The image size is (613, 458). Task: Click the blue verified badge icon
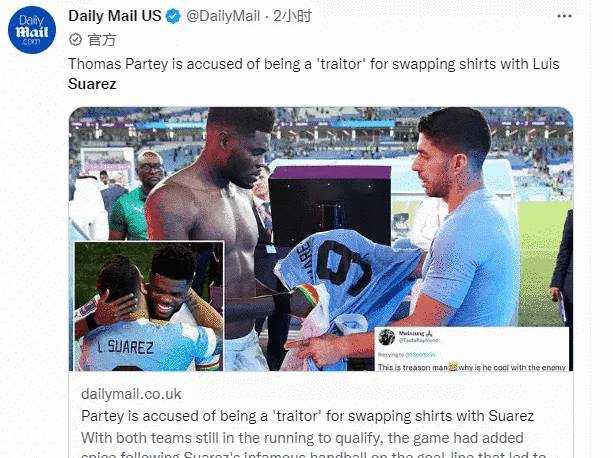pyautogui.click(x=173, y=16)
